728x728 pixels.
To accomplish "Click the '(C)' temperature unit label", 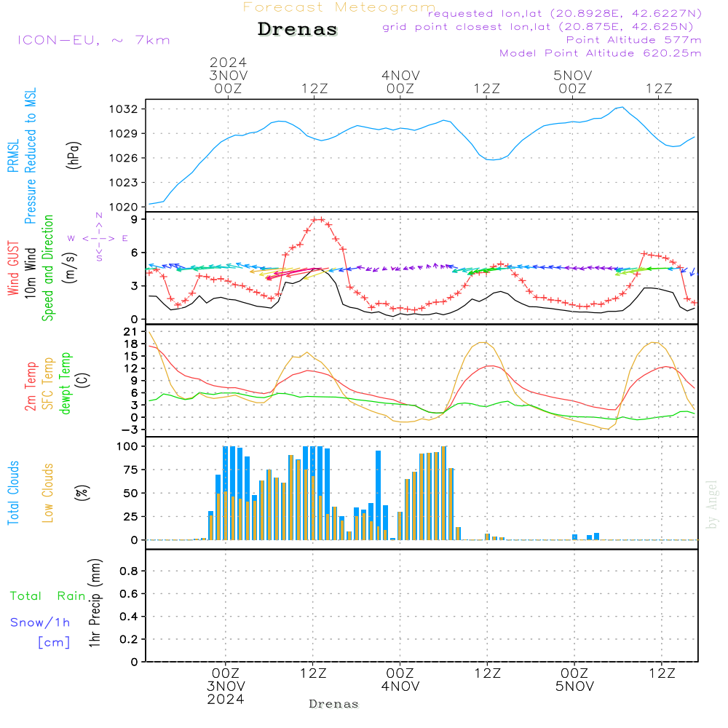I will [83, 381].
